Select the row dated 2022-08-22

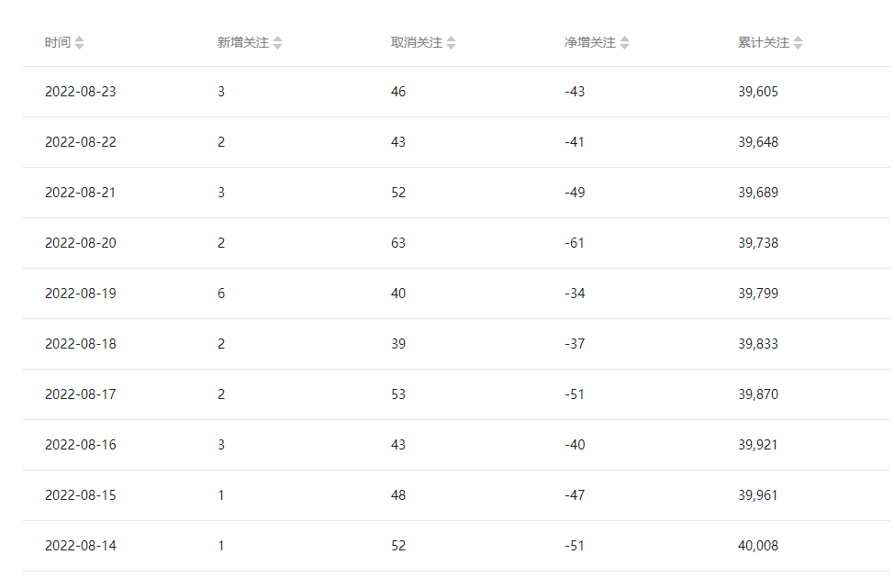tap(456, 142)
